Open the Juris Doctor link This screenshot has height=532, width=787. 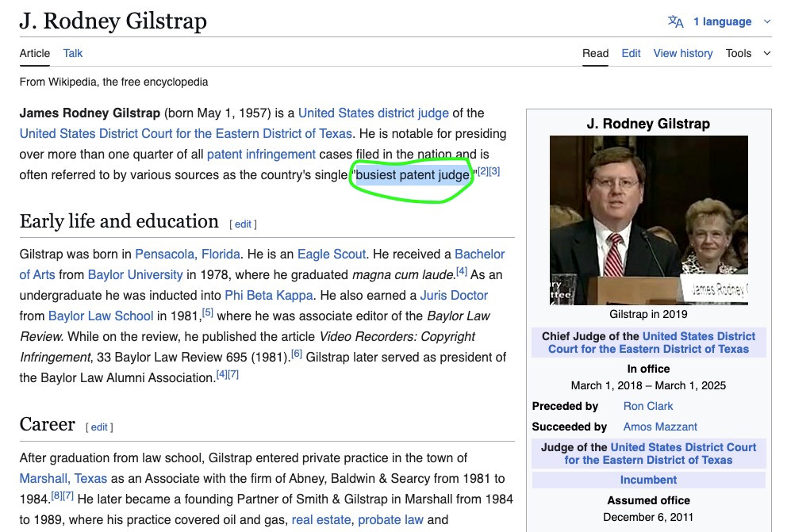(454, 295)
